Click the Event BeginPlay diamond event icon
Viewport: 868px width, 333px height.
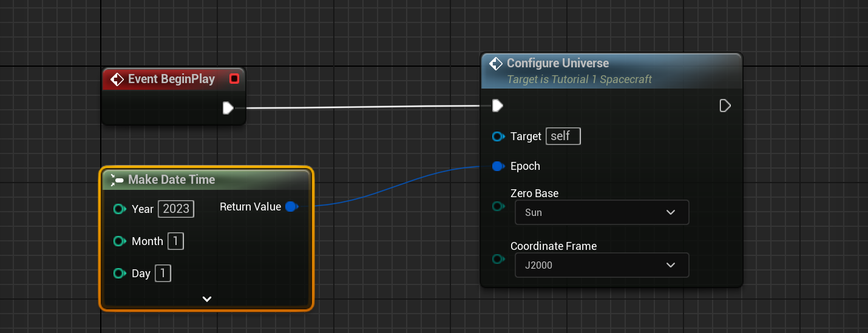click(117, 79)
